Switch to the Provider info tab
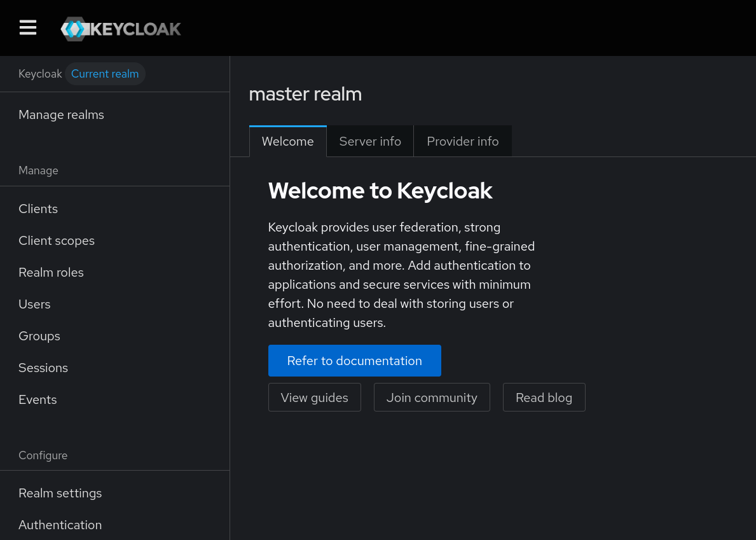Viewport: 756px width, 540px height. 463,141
